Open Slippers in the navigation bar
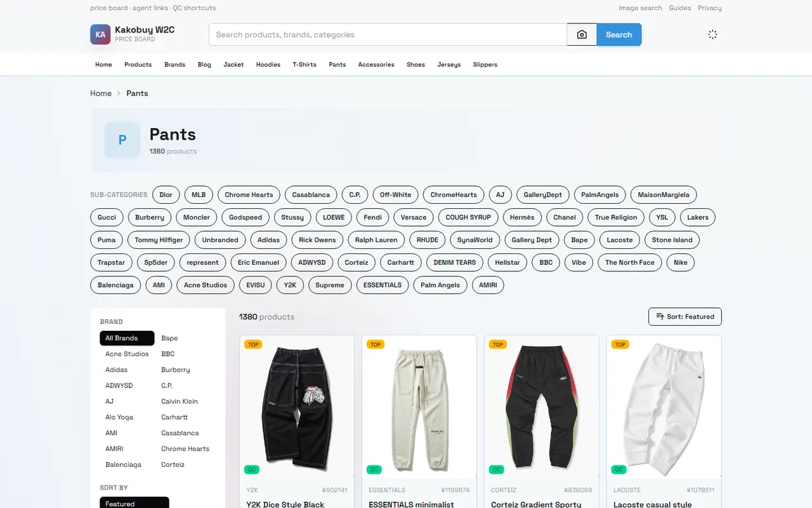 (485, 64)
